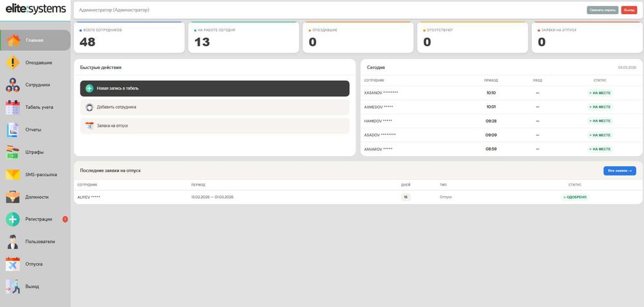Go to Опоздавшие in the sidebar

click(x=35, y=63)
